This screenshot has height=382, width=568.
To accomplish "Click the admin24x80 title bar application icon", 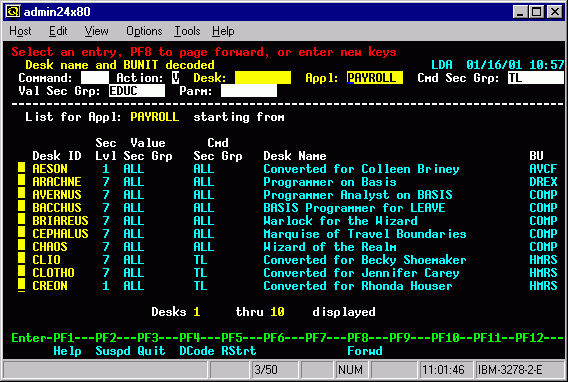I will [x=13, y=12].
